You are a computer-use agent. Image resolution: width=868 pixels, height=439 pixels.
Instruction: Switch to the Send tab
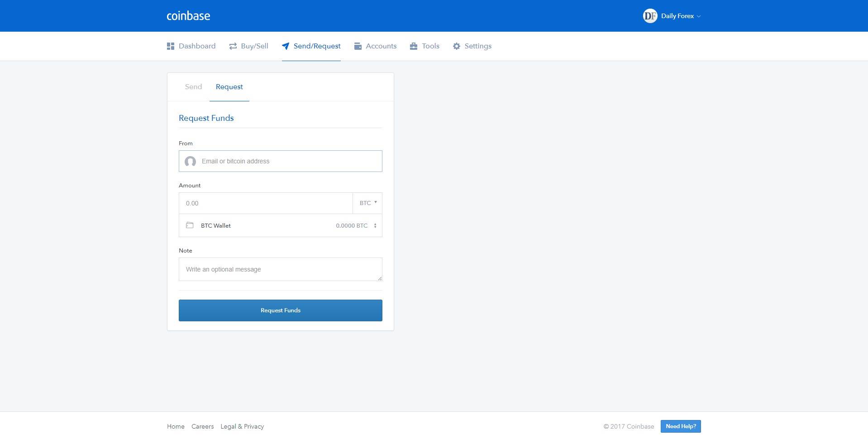pyautogui.click(x=193, y=87)
